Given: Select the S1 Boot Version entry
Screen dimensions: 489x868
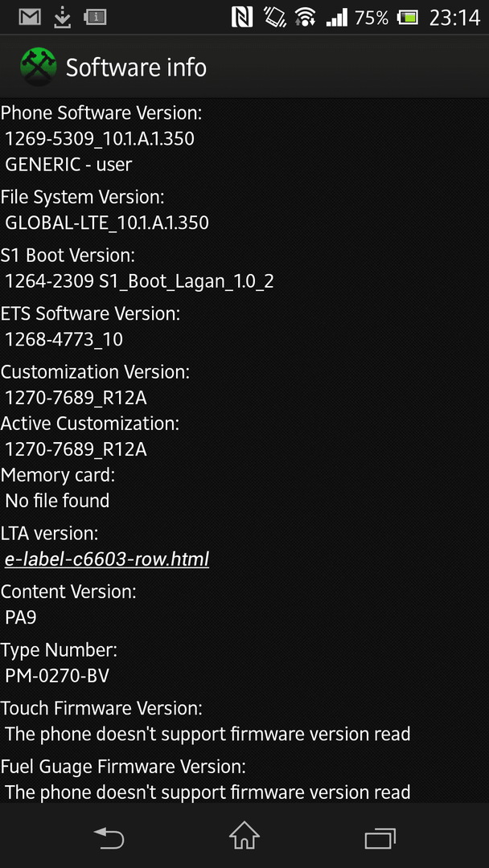Looking at the screenshot, I should [138, 268].
